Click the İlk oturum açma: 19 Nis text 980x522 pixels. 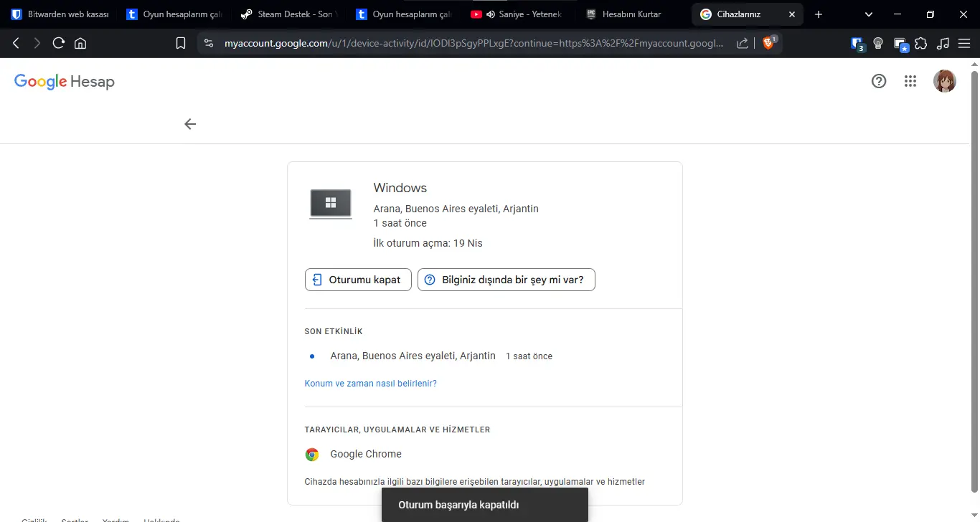428,243
